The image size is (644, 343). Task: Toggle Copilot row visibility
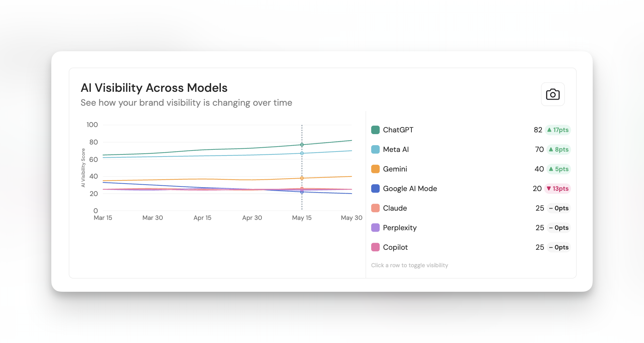tap(471, 247)
